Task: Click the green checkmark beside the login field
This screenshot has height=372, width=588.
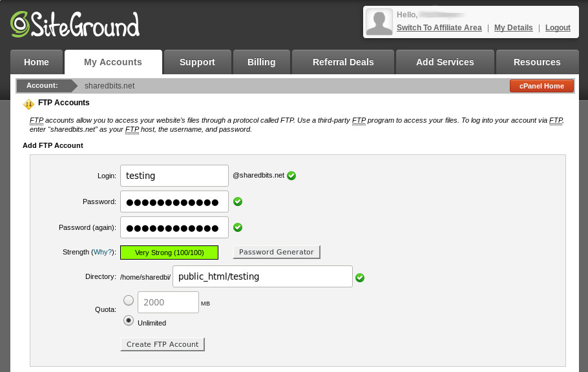Action: 291,176
